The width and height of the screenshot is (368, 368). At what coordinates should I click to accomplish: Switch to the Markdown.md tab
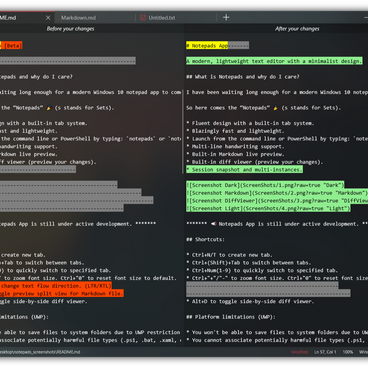pyautogui.click(x=78, y=18)
